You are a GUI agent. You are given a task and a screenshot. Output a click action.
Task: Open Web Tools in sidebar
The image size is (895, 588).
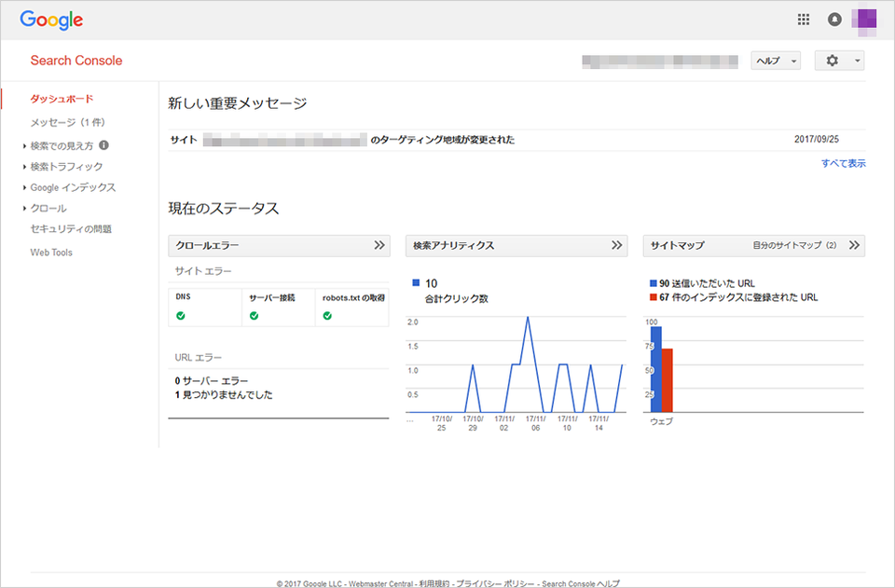[51, 253]
